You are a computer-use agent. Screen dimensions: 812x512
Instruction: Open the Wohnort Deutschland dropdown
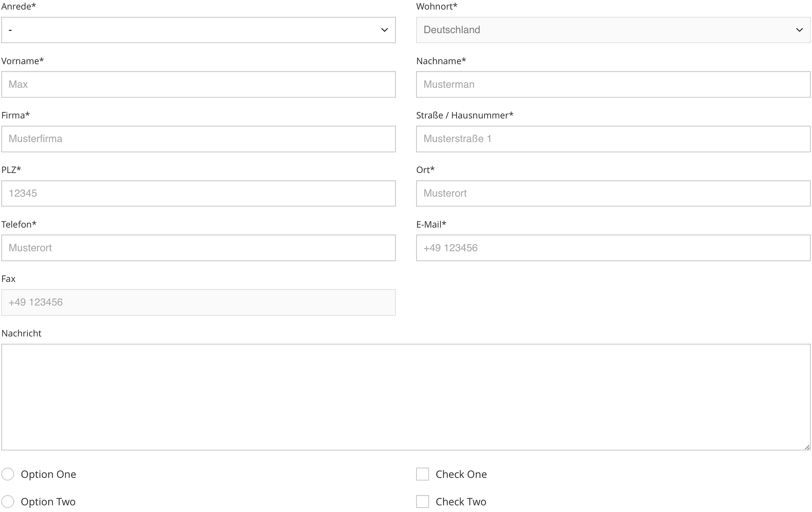tap(613, 30)
